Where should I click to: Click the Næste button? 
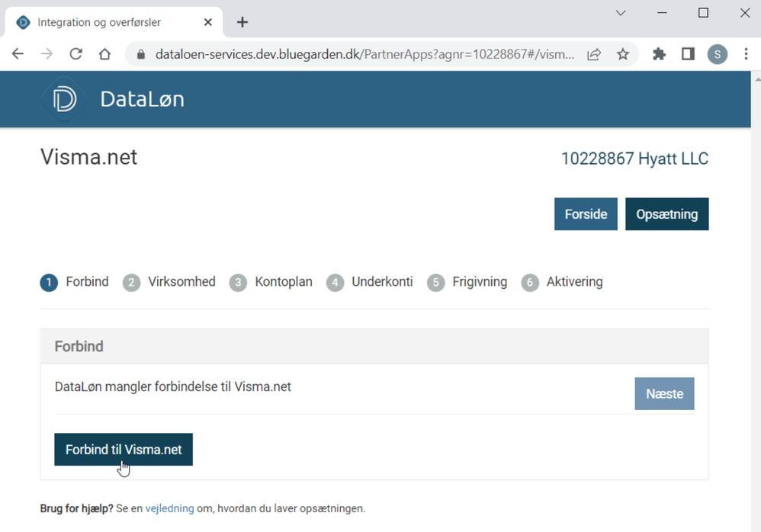tap(664, 394)
